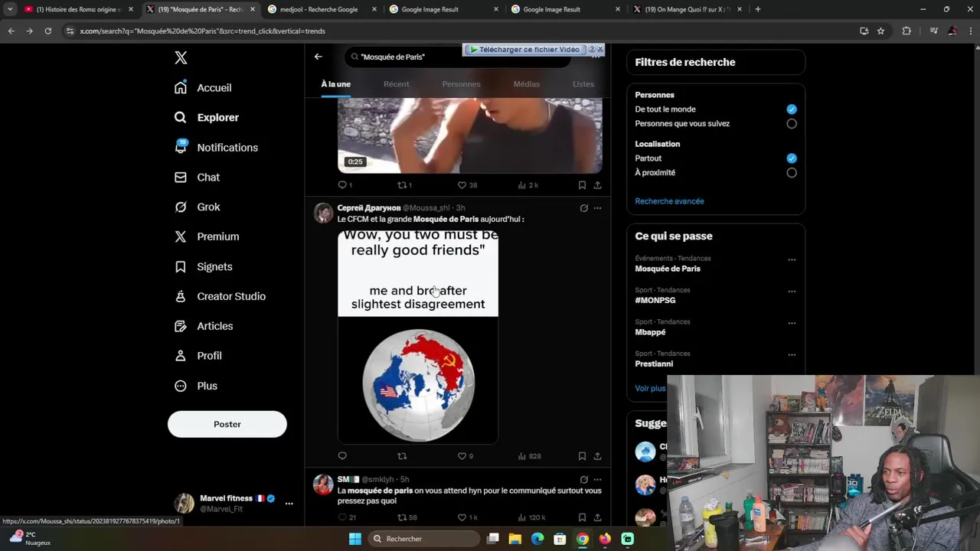Select À proximité localisation option
The image size is (980, 551).
tap(792, 173)
